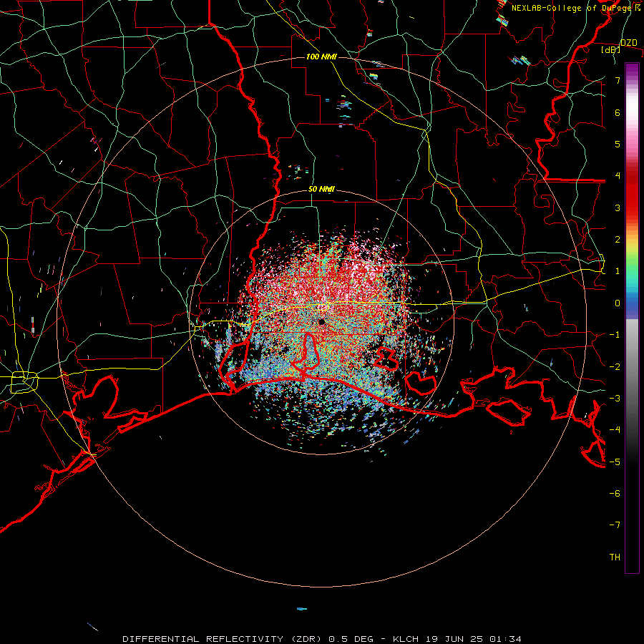Click the DIFFERENTIAL REFLECTIVITY (ZDR) title text
Image resolution: width=644 pixels, height=644 pixels.
[x=224, y=639]
